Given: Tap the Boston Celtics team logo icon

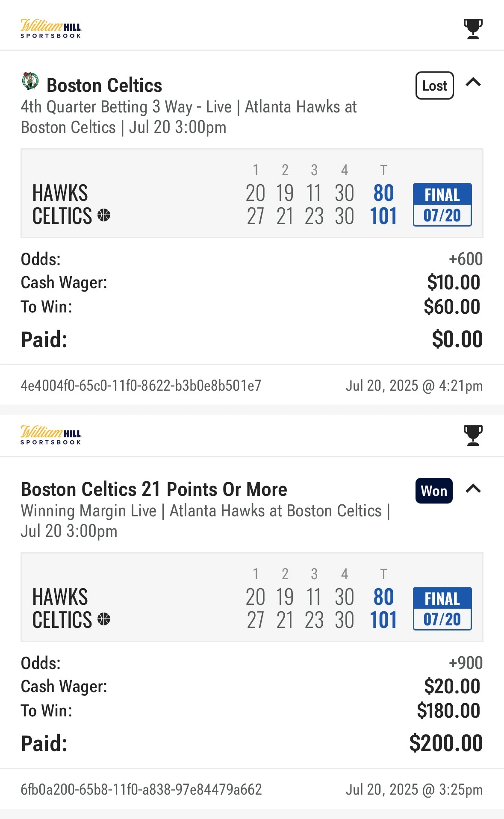Looking at the screenshot, I should pyautogui.click(x=30, y=81).
